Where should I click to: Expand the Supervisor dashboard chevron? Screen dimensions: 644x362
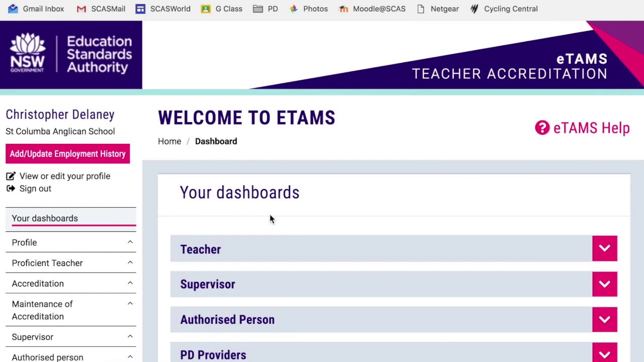pos(605,284)
